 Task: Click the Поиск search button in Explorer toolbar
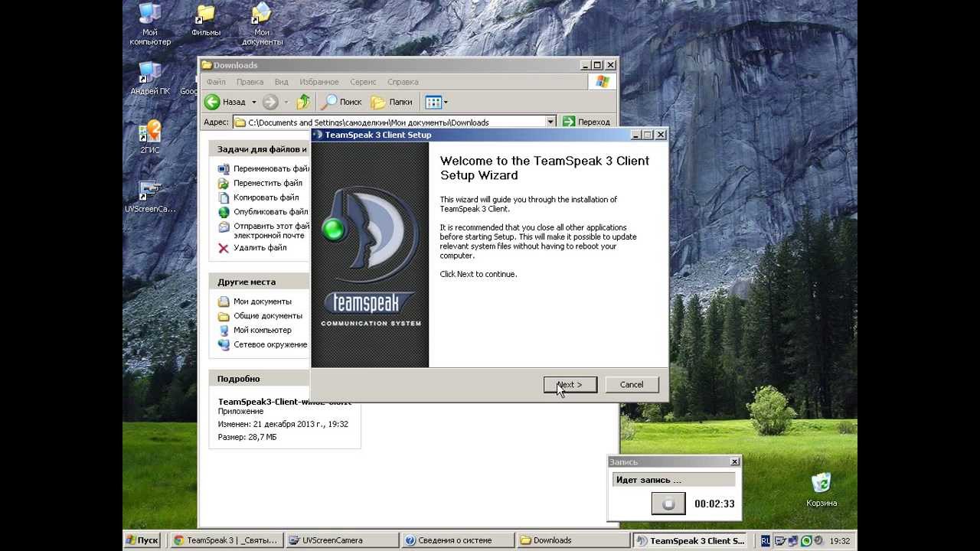pyautogui.click(x=341, y=102)
